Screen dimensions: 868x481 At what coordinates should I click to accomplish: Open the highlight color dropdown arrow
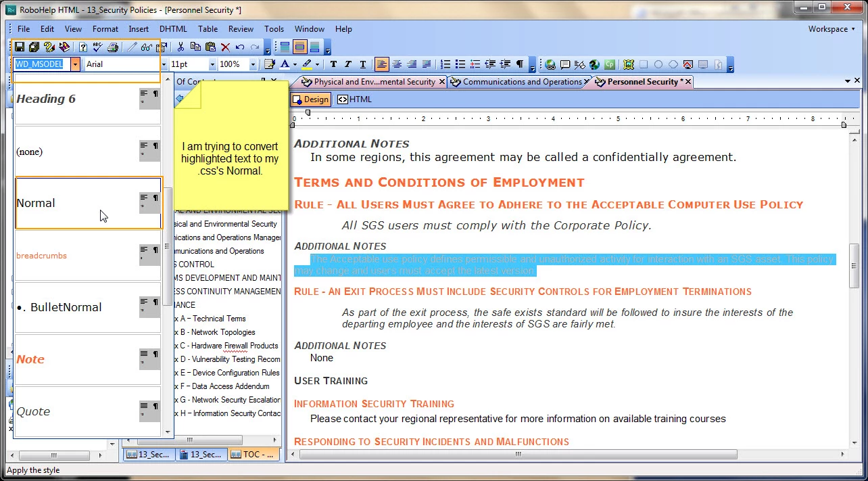point(318,64)
